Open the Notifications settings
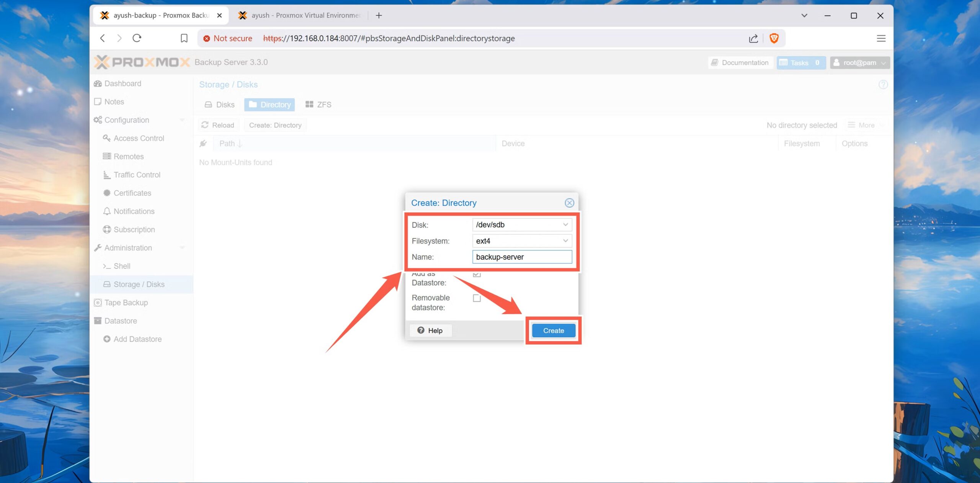Viewport: 980px width, 483px height. 134,211
